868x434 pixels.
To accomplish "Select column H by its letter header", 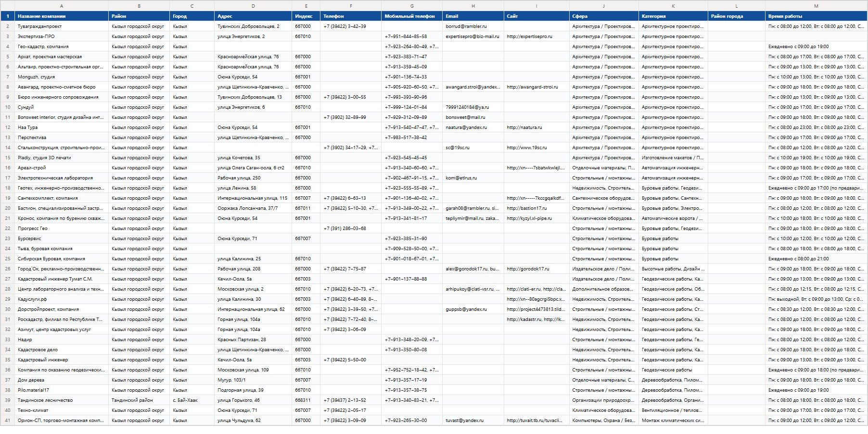I will [x=473, y=6].
